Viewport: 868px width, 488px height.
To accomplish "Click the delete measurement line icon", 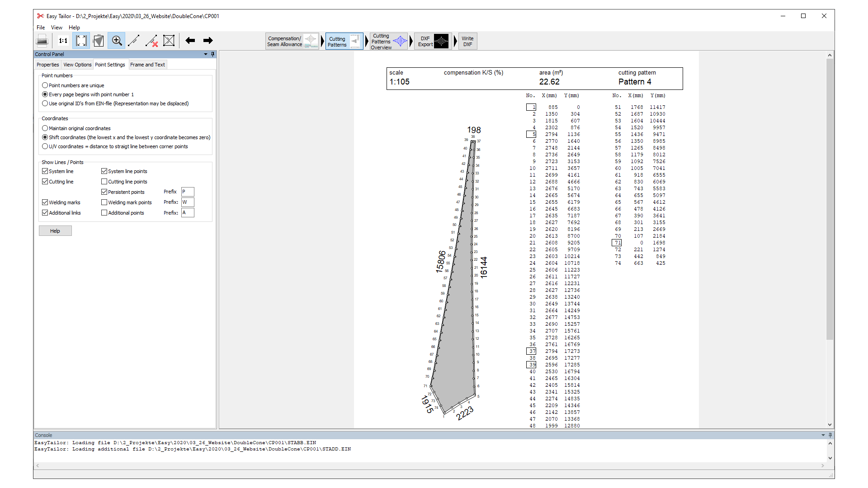I will [x=151, y=41].
